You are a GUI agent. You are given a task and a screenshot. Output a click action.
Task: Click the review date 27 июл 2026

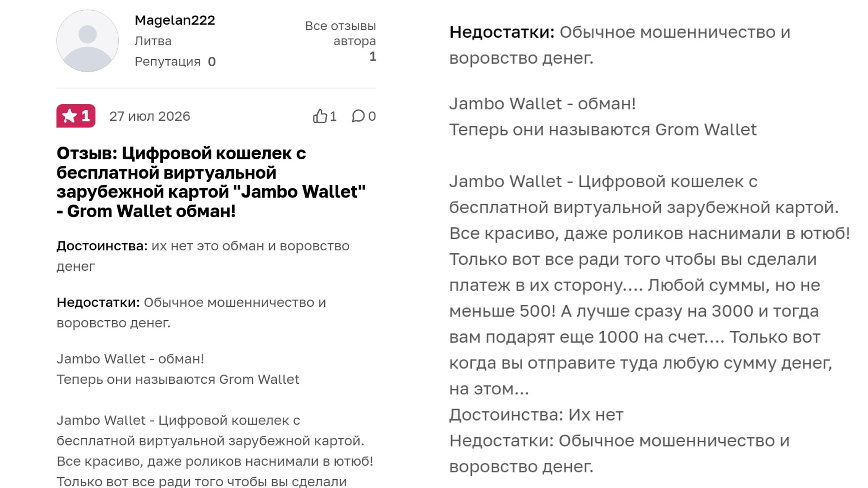150,116
